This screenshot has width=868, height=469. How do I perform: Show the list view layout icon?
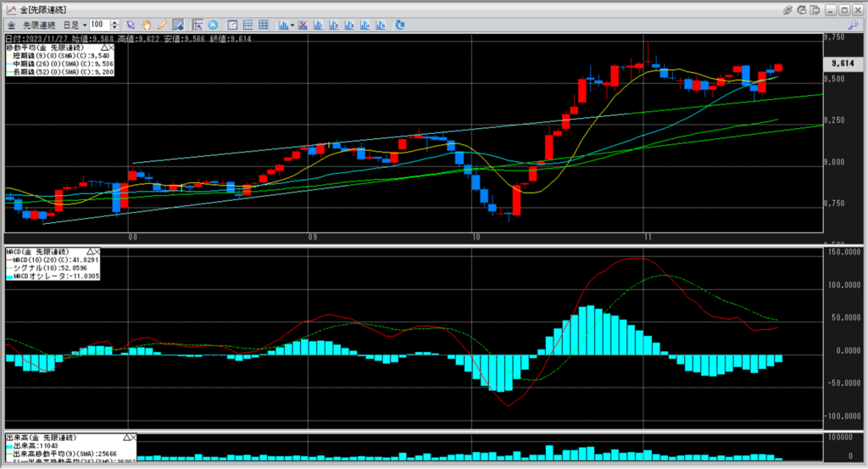[x=248, y=25]
